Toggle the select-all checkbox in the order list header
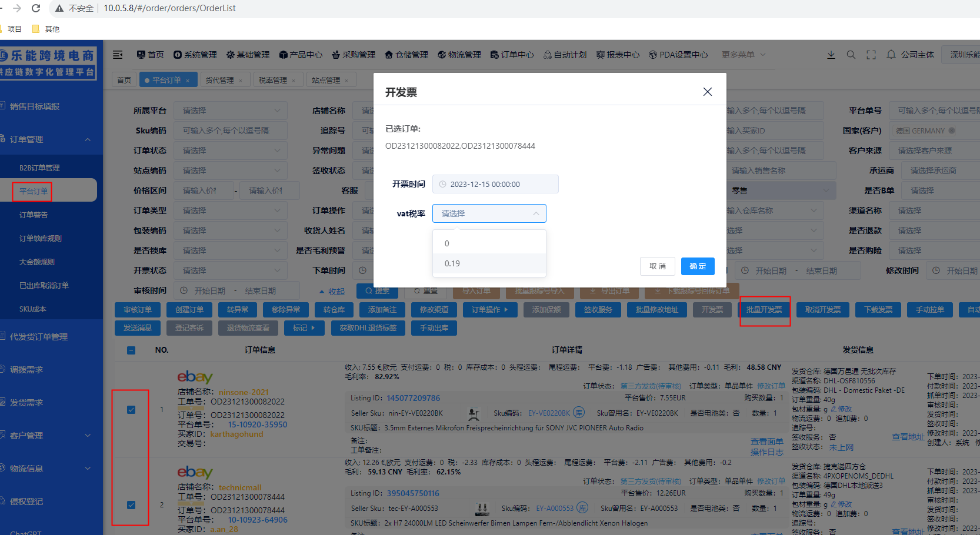Viewport: 980px width, 535px height. pyautogui.click(x=131, y=350)
